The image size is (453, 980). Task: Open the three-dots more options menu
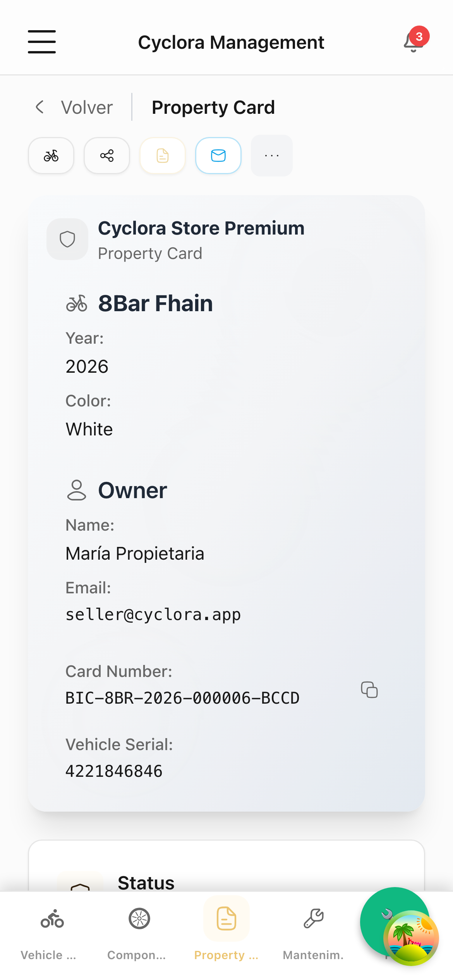click(272, 156)
